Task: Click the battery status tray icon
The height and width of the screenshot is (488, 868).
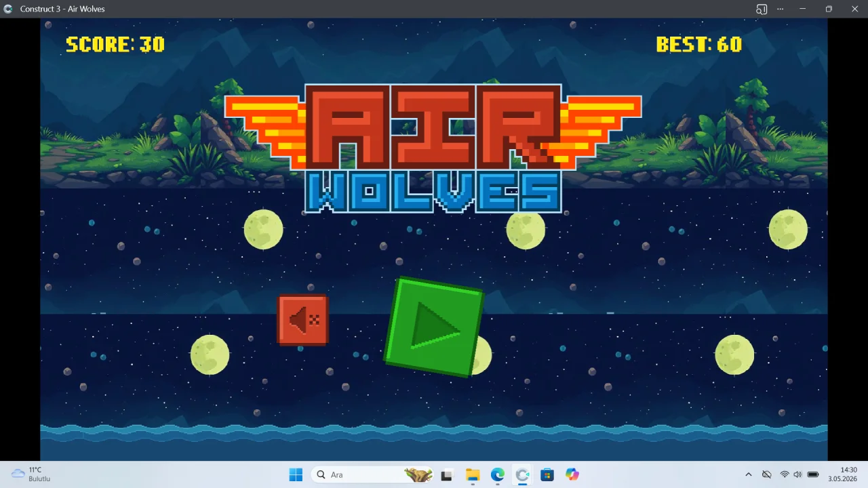Action: pos(813,474)
